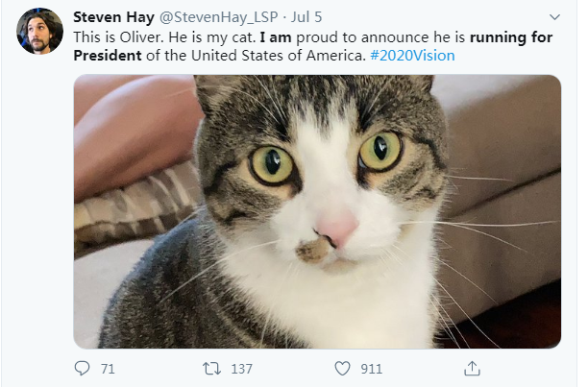Click the 137 retweets count
Image resolution: width=588 pixels, height=387 pixels.
coord(241,369)
